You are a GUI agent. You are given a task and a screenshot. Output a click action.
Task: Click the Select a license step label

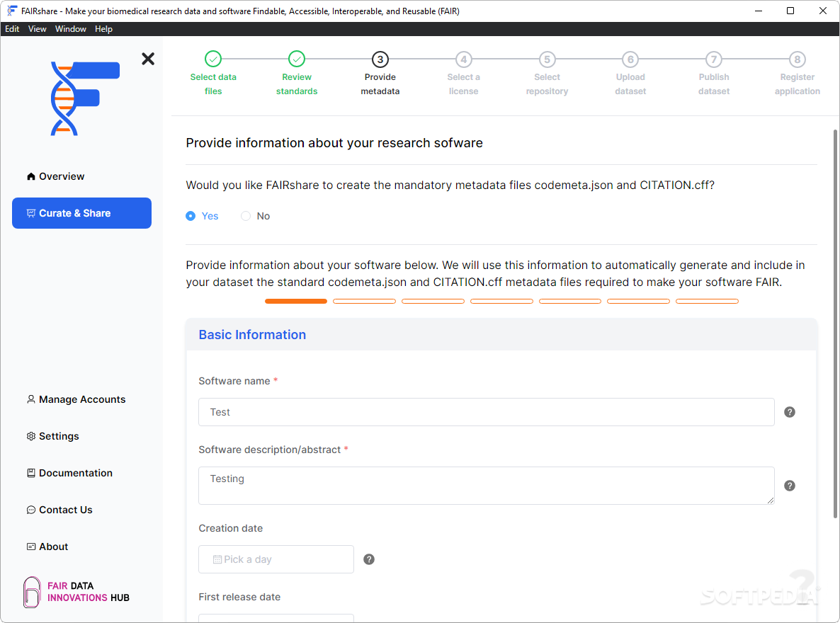pyautogui.click(x=464, y=84)
